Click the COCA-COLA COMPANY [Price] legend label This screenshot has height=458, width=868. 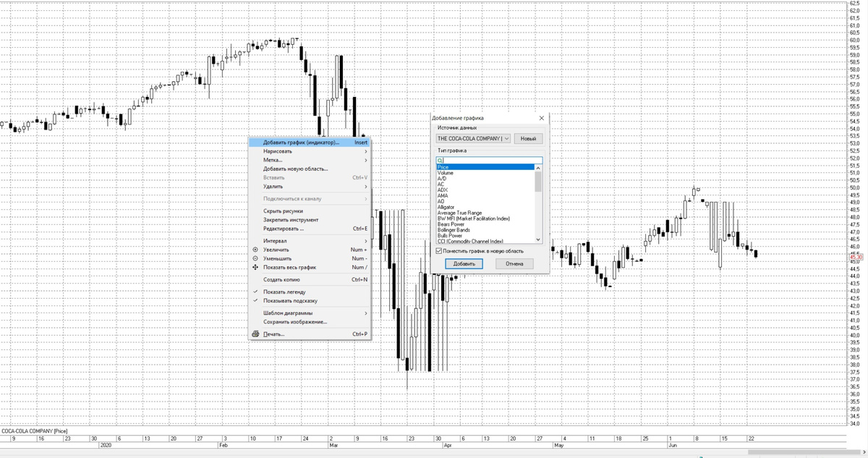click(x=34, y=431)
